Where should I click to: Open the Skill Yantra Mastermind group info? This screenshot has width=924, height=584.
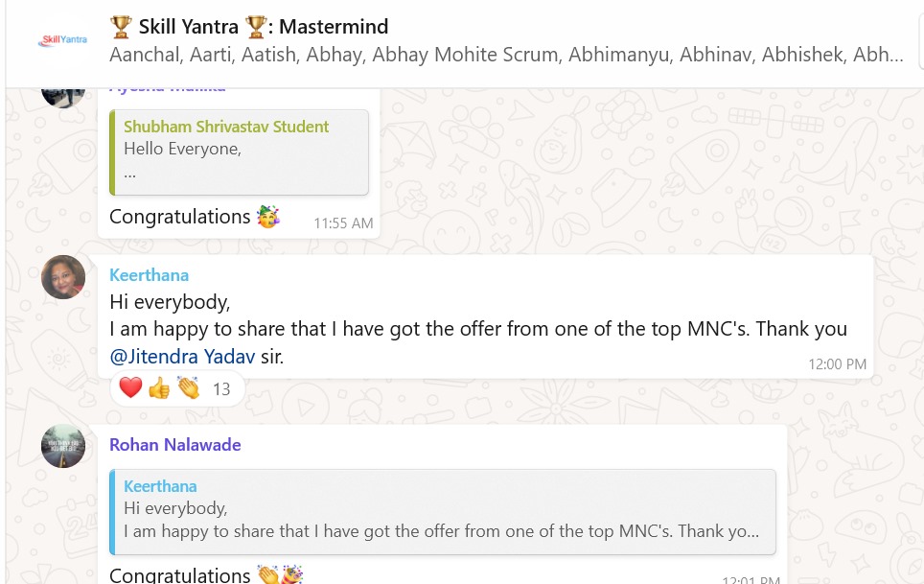(249, 27)
